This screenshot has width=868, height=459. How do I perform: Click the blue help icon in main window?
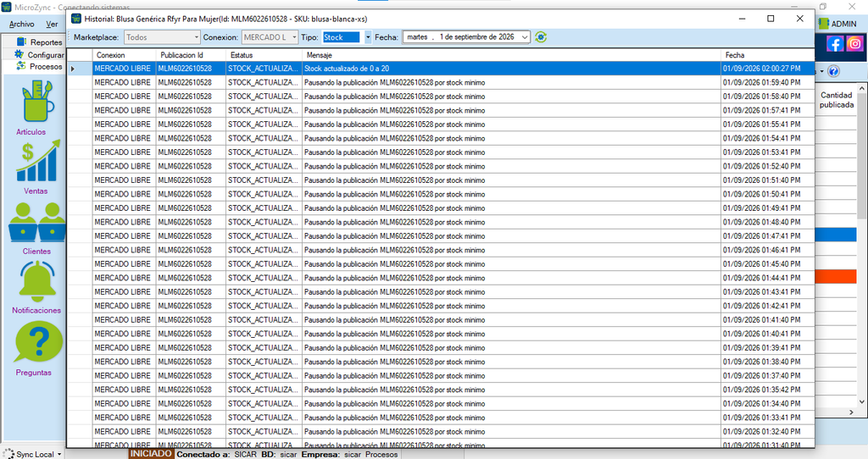pyautogui.click(x=834, y=71)
